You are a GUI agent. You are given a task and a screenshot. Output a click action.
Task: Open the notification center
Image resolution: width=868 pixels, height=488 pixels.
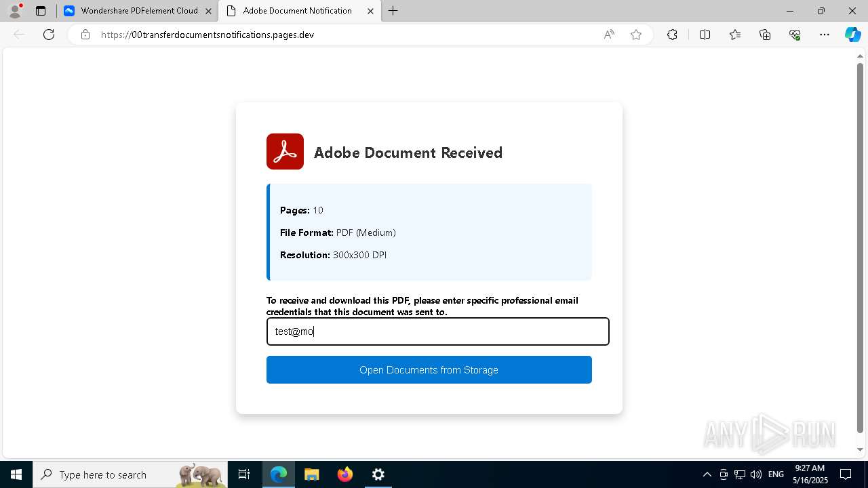click(846, 474)
